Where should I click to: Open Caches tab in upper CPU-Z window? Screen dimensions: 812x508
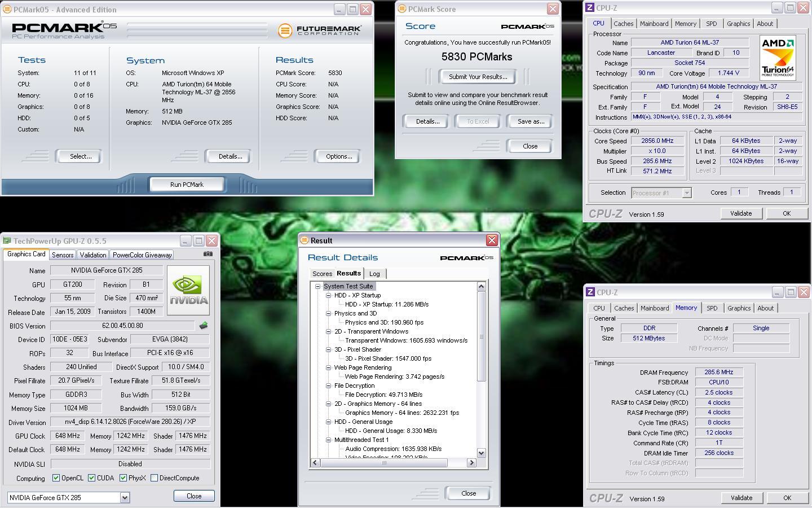(x=624, y=24)
